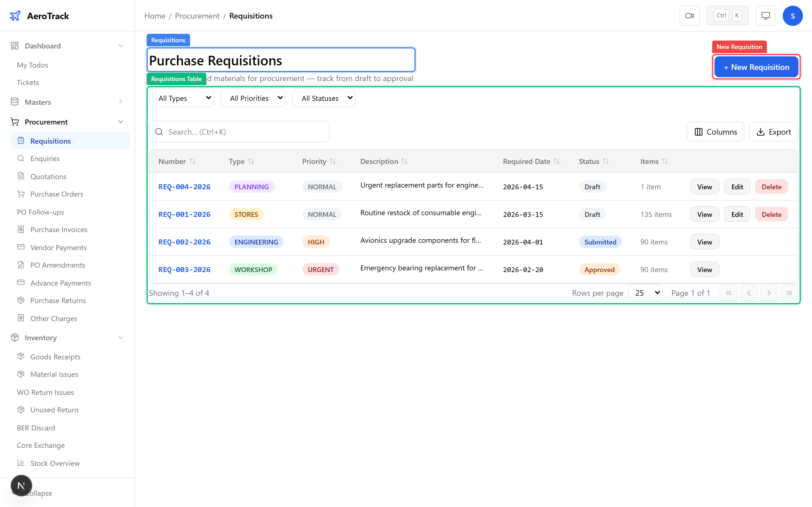
Task: Toggle sorting on the Status column
Action: (x=606, y=161)
